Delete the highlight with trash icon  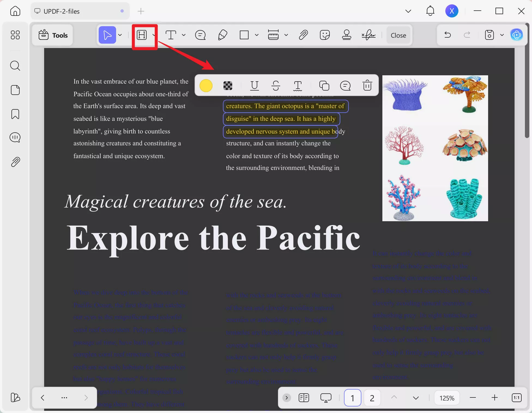[367, 86]
